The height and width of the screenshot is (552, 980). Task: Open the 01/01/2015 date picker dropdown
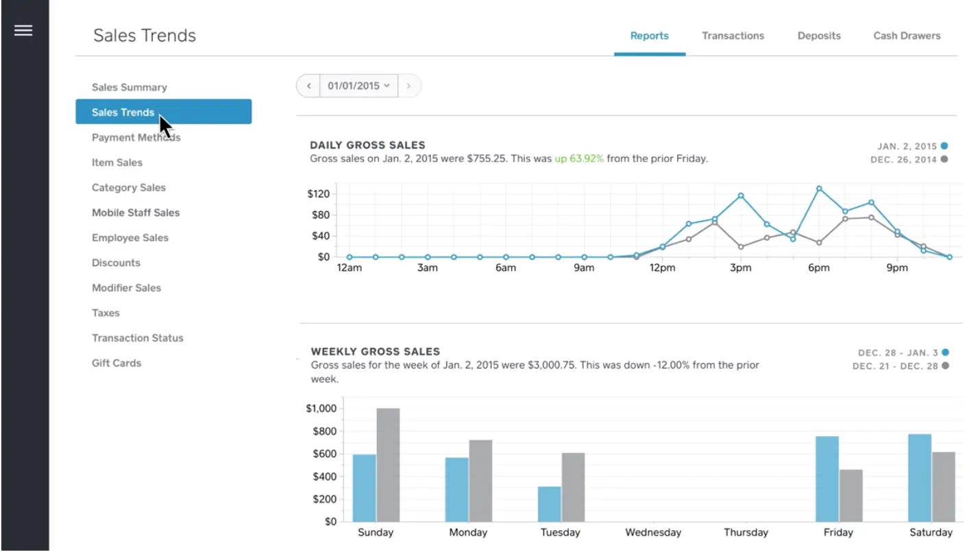tap(359, 86)
